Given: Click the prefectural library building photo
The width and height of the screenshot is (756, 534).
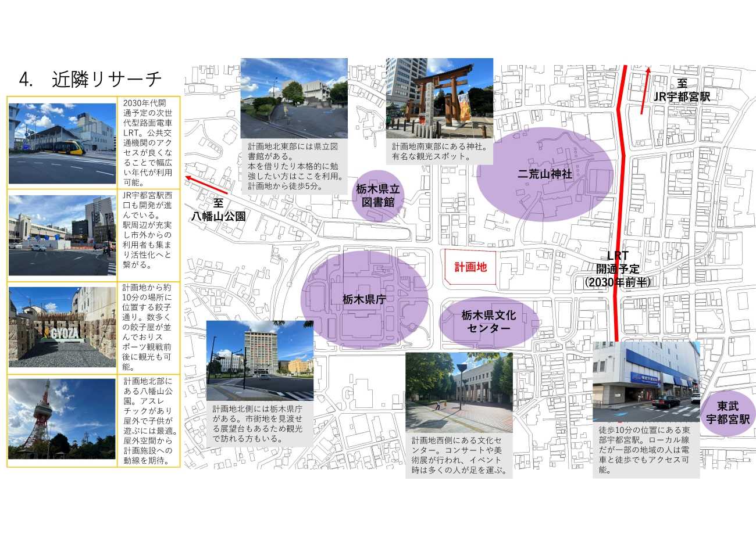Looking at the screenshot, I should click(294, 98).
